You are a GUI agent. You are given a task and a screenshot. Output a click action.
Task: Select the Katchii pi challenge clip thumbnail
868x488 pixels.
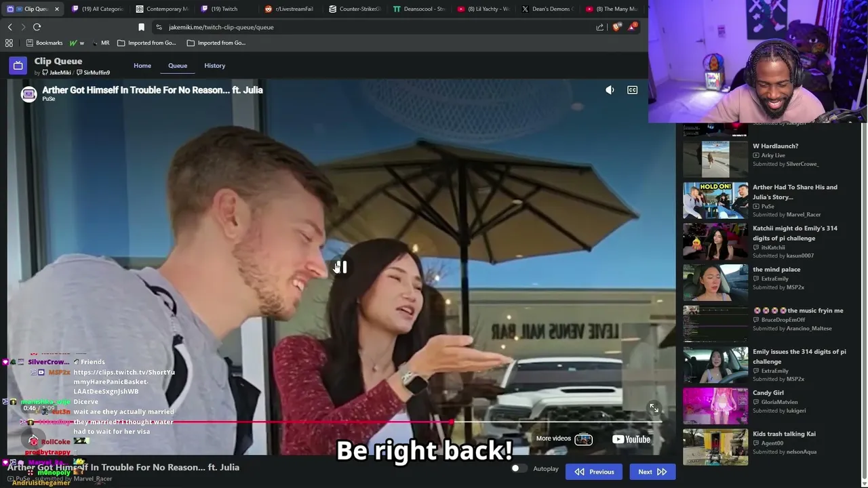pos(715,241)
